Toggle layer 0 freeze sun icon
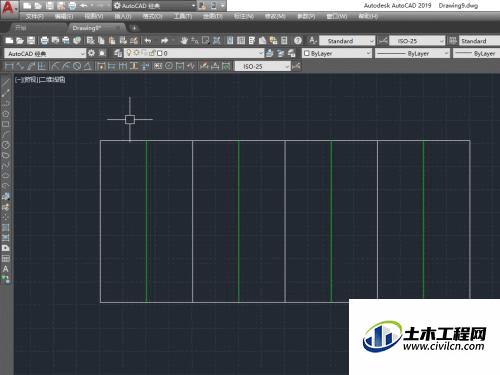Screen dimensions: 500x375 pyautogui.click(x=136, y=53)
